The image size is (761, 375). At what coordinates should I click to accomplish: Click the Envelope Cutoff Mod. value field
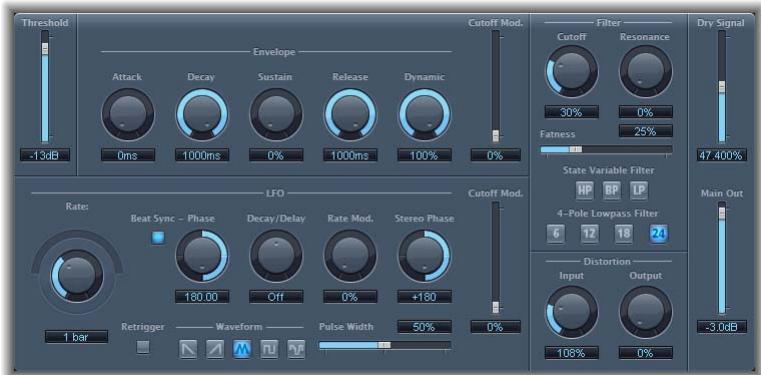496,155
